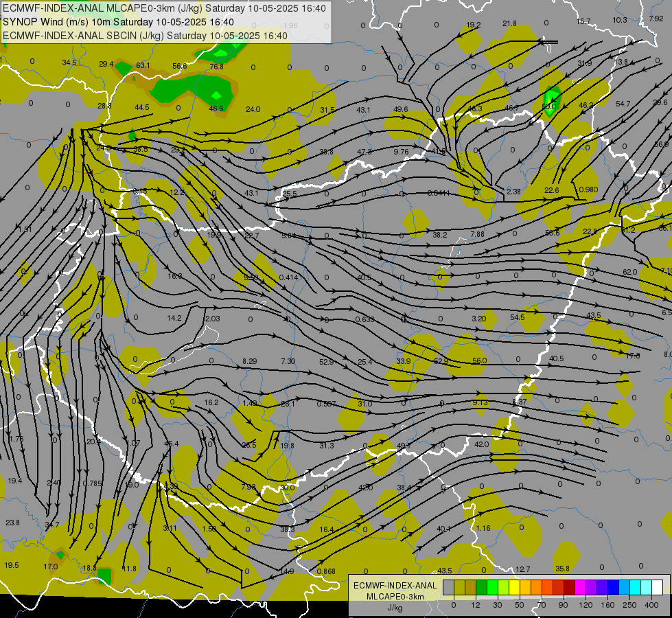
Task: Click the 24.0 value on the map
Action: click(253, 109)
